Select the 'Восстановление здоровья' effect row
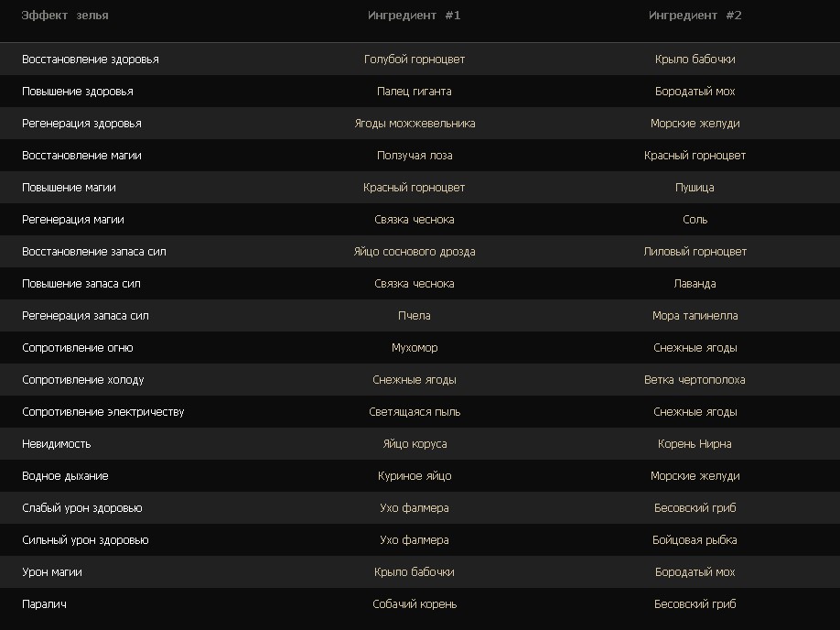Screen dimensions: 840x630 pyautogui.click(x=90, y=60)
